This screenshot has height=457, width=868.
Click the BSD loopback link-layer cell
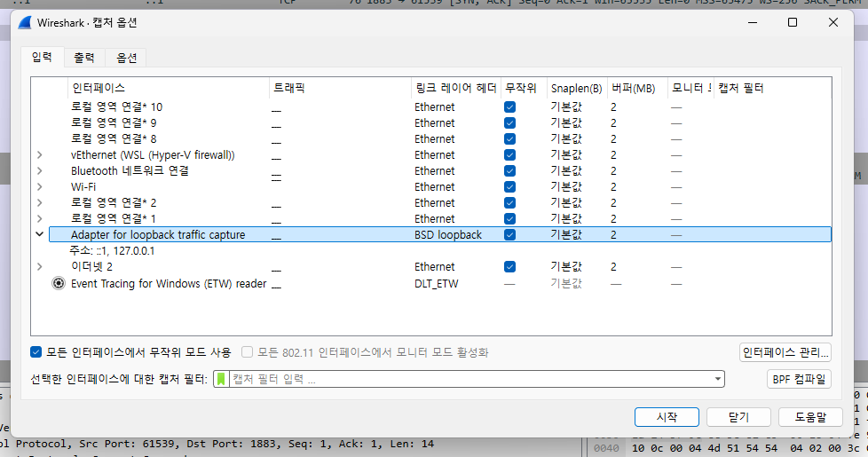pyautogui.click(x=448, y=234)
